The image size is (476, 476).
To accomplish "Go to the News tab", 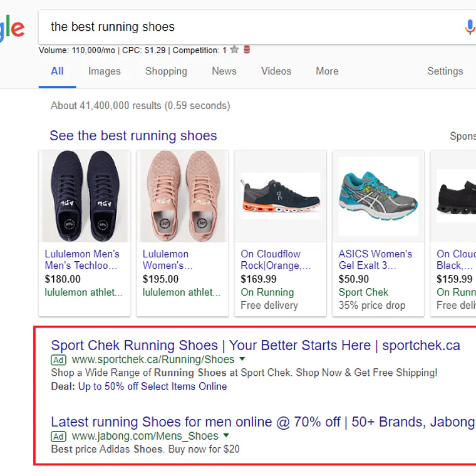I will (x=224, y=71).
